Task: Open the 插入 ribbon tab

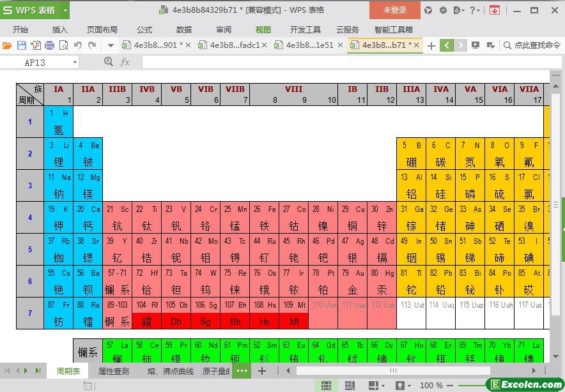Action: pyautogui.click(x=60, y=30)
